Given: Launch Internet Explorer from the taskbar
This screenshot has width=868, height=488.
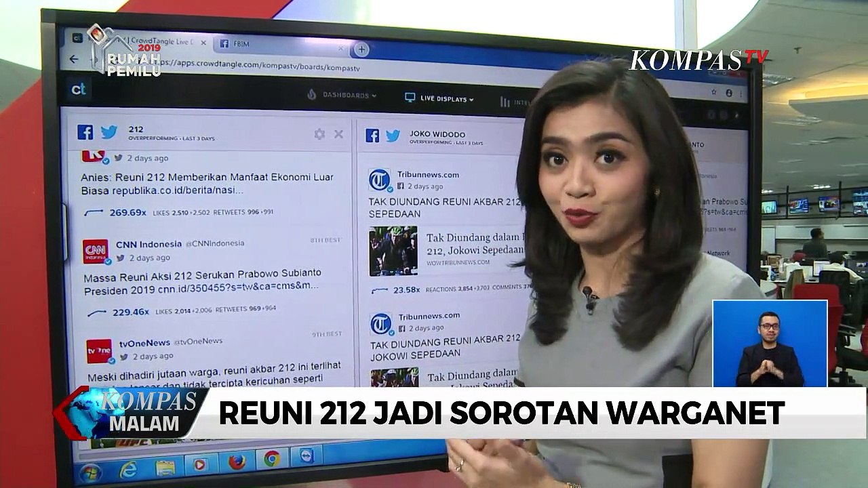Looking at the screenshot, I should pos(127,469).
